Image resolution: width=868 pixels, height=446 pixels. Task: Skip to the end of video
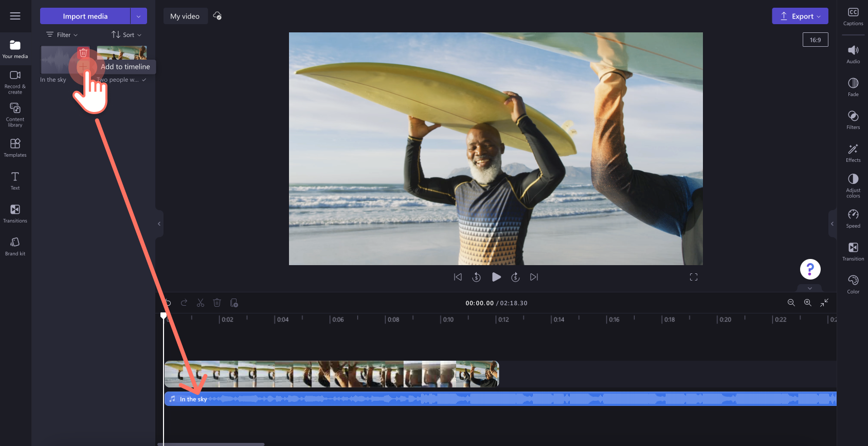[534, 277]
